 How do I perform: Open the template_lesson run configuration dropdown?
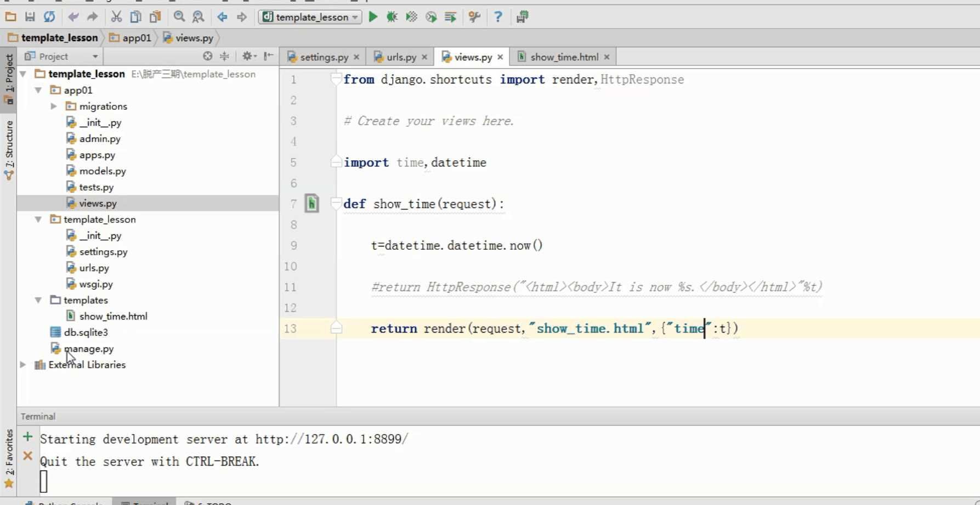click(x=310, y=17)
